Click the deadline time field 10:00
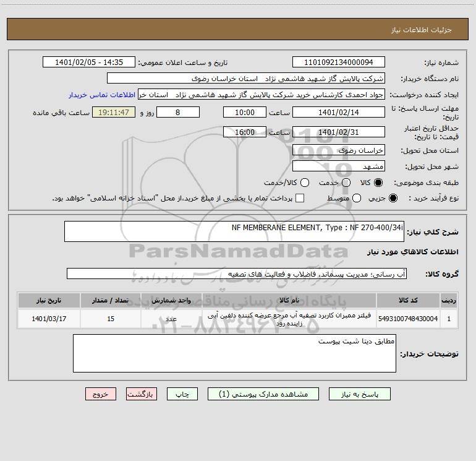Screen dimensions: 476x461 point(245,113)
